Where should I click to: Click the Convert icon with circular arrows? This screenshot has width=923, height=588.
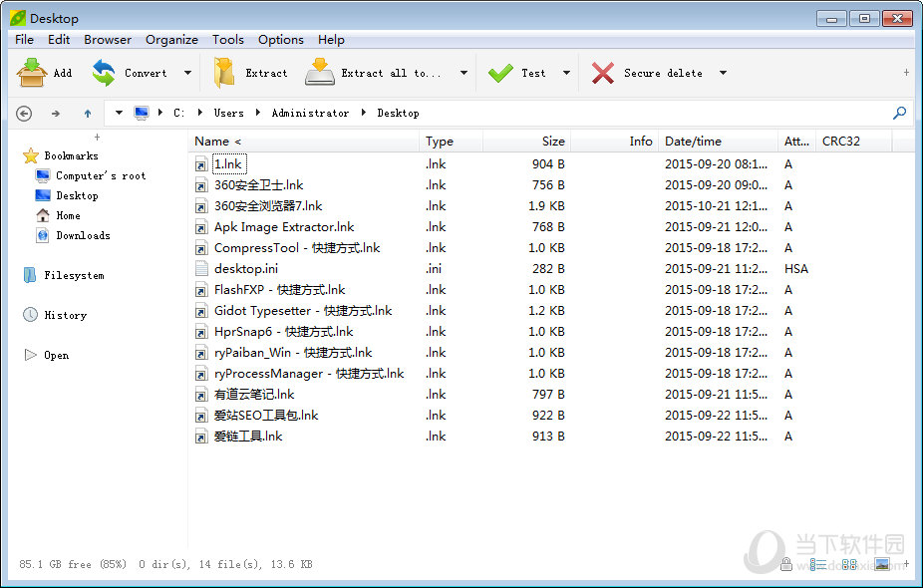(x=104, y=73)
